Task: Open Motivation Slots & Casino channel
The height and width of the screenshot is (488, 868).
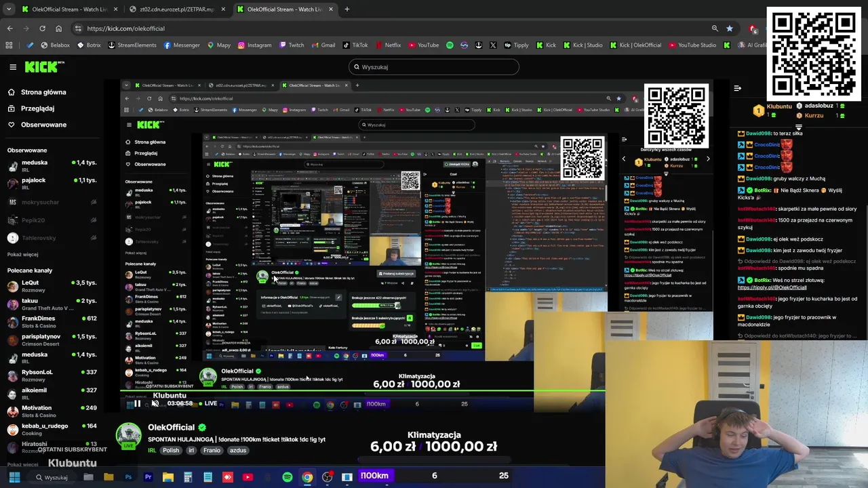Action: (x=52, y=411)
